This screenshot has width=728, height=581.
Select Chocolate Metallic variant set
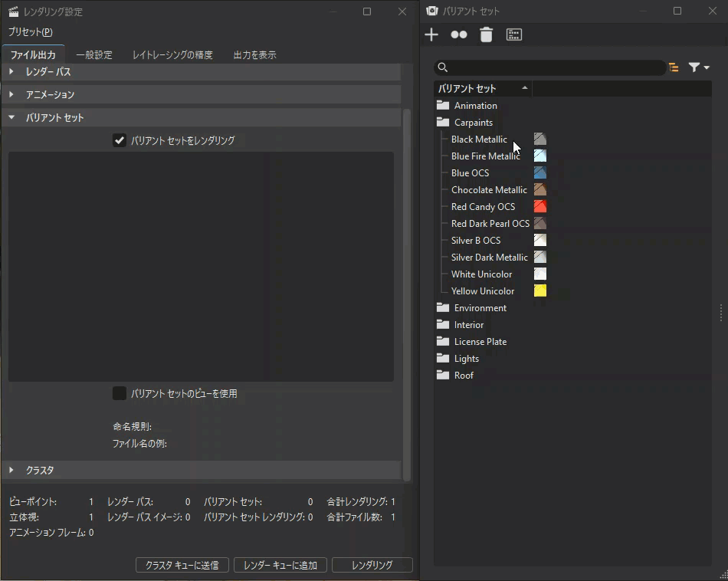click(x=489, y=190)
